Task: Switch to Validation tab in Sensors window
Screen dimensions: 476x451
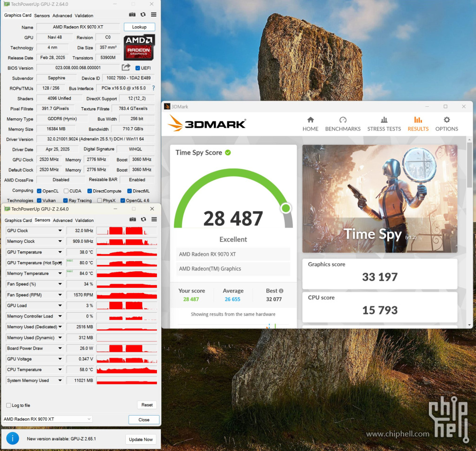Action: pos(85,220)
